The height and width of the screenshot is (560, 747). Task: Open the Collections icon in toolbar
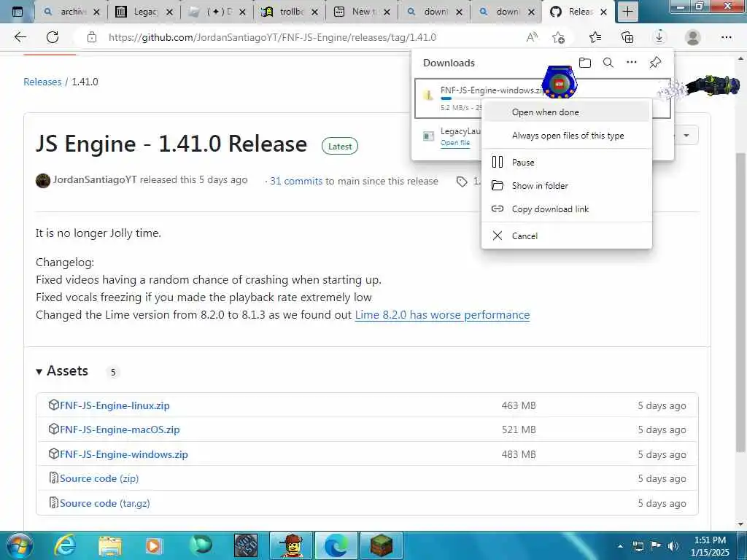(627, 37)
